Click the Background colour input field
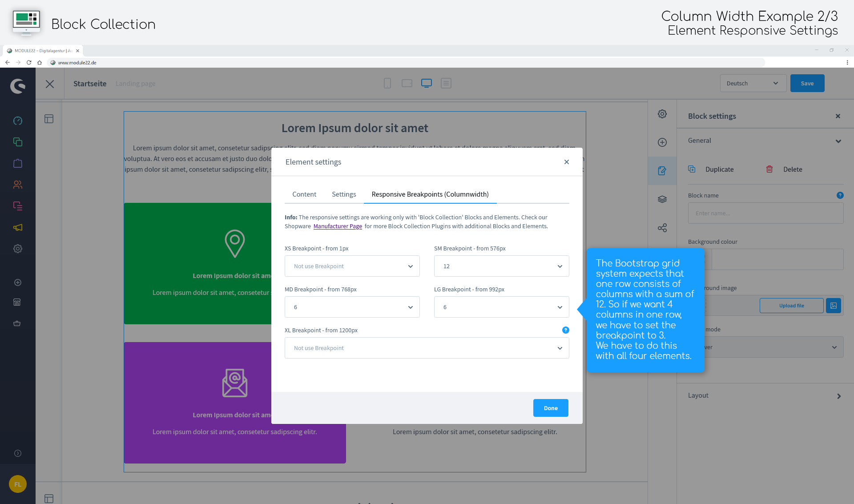854x504 pixels. [x=777, y=259]
